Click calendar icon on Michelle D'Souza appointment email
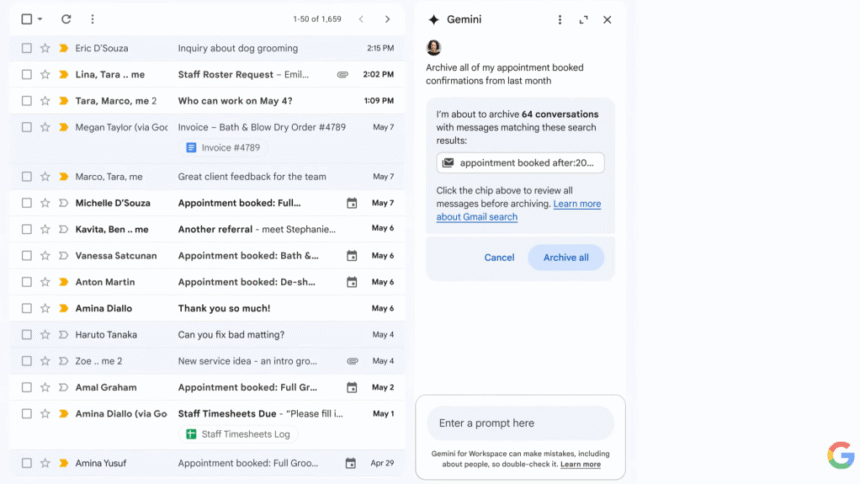The image size is (860, 484). [x=352, y=203]
